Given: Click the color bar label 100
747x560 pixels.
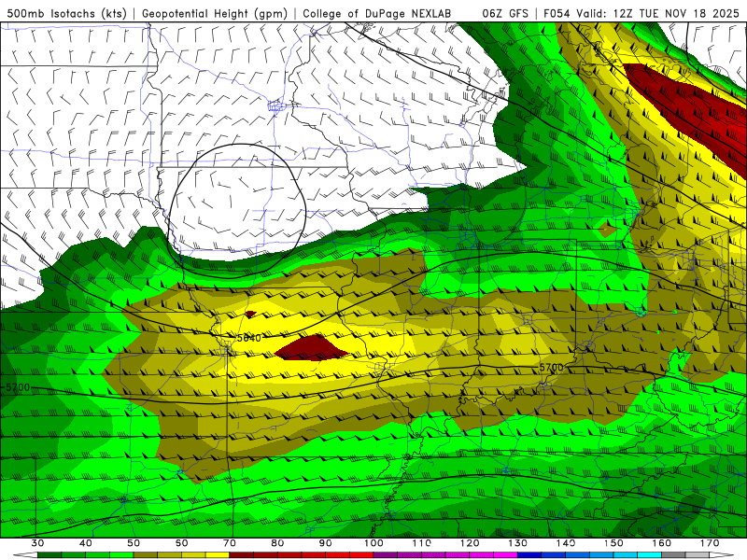Looking at the screenshot, I should click(374, 543).
